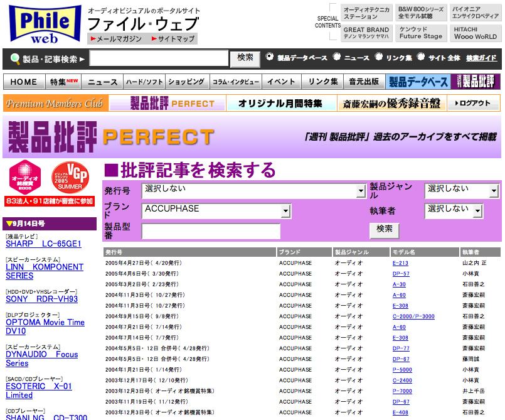This screenshot has height=420, width=505.
Task: Click the top 検索 button beside the search box
Action: [245, 58]
